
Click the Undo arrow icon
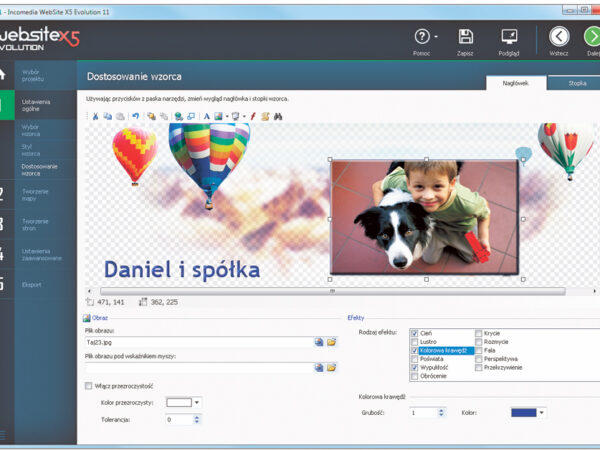pyautogui.click(x=136, y=116)
